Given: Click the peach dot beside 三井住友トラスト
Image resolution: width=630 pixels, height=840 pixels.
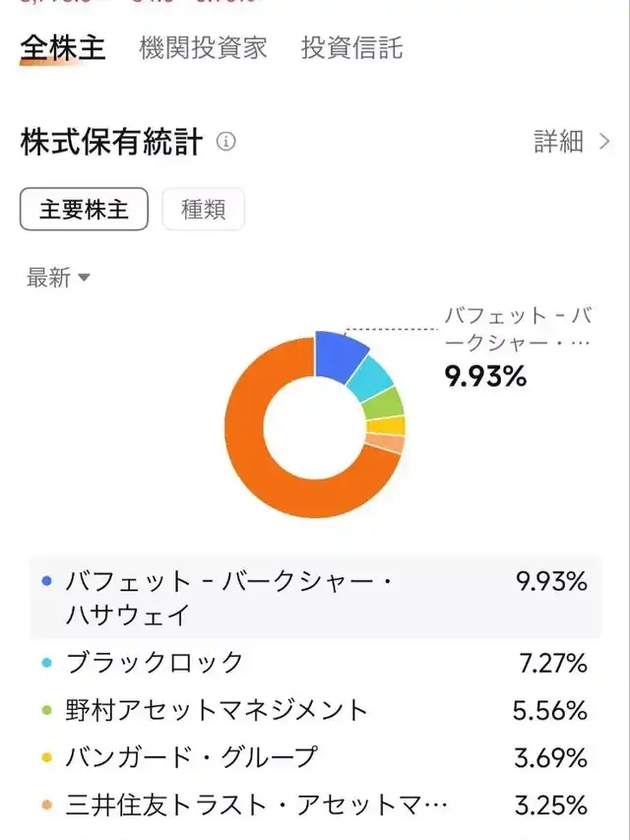Looking at the screenshot, I should click(x=46, y=806).
